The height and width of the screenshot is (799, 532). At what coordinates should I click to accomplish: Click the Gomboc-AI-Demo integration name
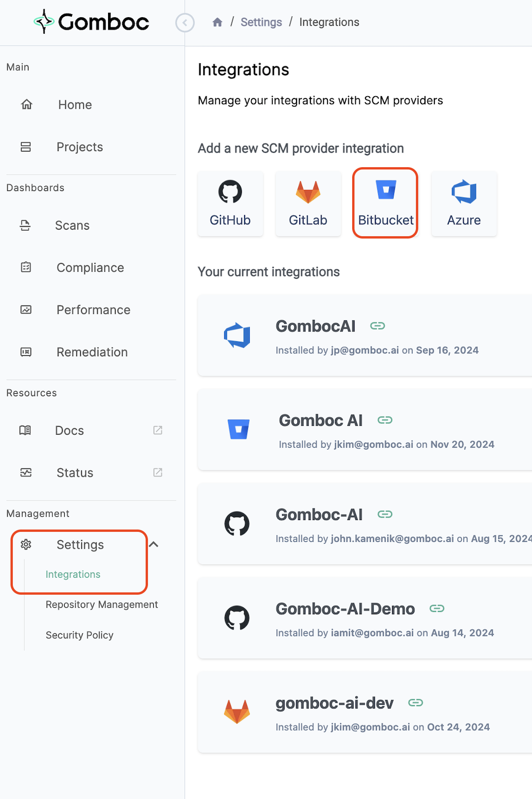coord(345,609)
